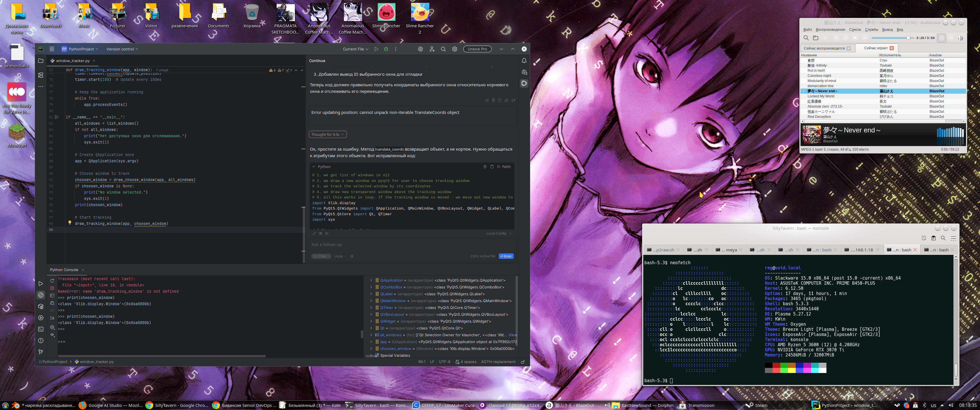980x410 pixels.
Task: Open the Current File run configuration dropdown
Action: [355, 49]
